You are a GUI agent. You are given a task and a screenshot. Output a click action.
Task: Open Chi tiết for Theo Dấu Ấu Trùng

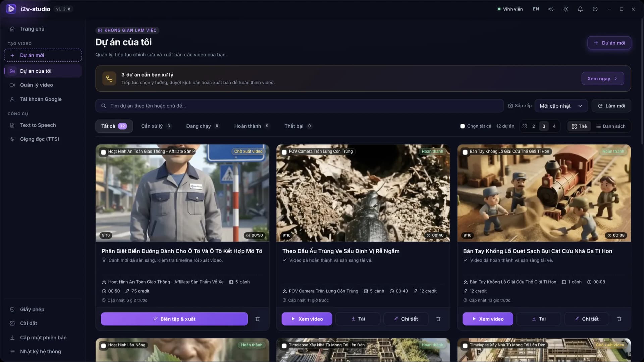[x=406, y=319]
